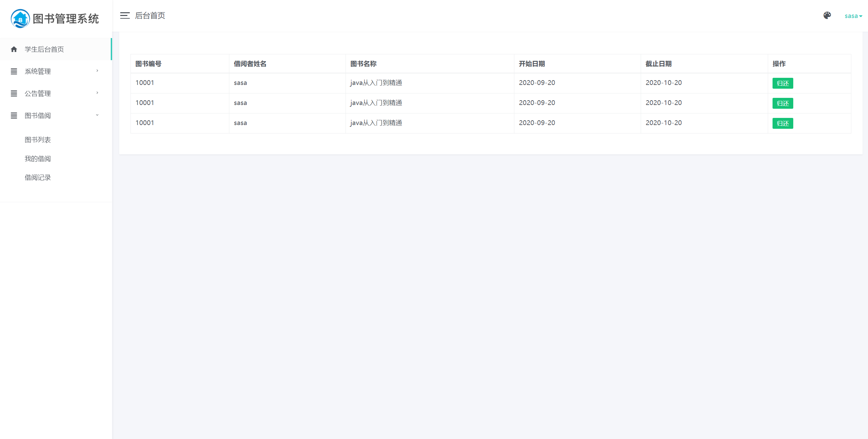Select the 学生后台首页 menu entry
This screenshot has width=868, height=439.
click(x=44, y=49)
